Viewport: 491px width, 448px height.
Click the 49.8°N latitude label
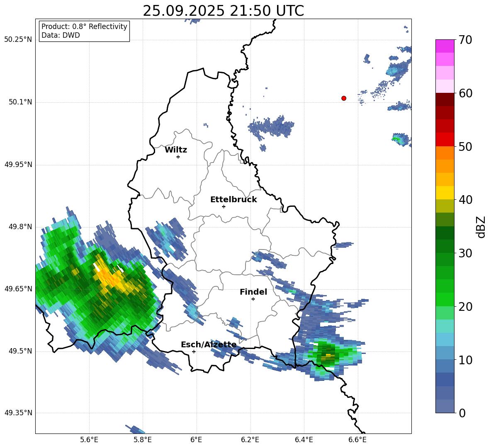(x=20, y=227)
